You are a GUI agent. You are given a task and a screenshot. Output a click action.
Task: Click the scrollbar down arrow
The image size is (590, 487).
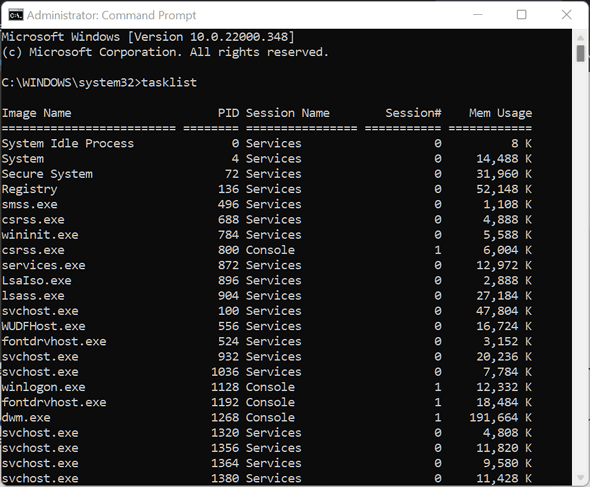click(580, 477)
